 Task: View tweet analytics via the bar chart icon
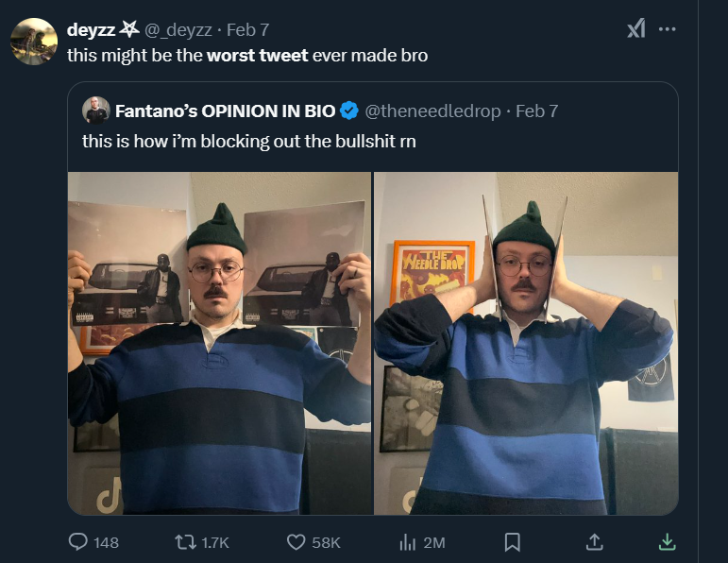[x=408, y=542]
